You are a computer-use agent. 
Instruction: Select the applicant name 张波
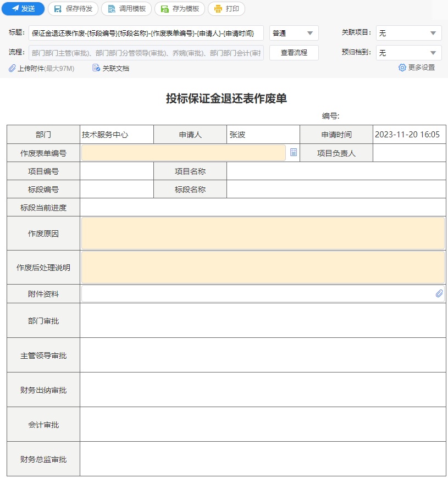pos(237,135)
